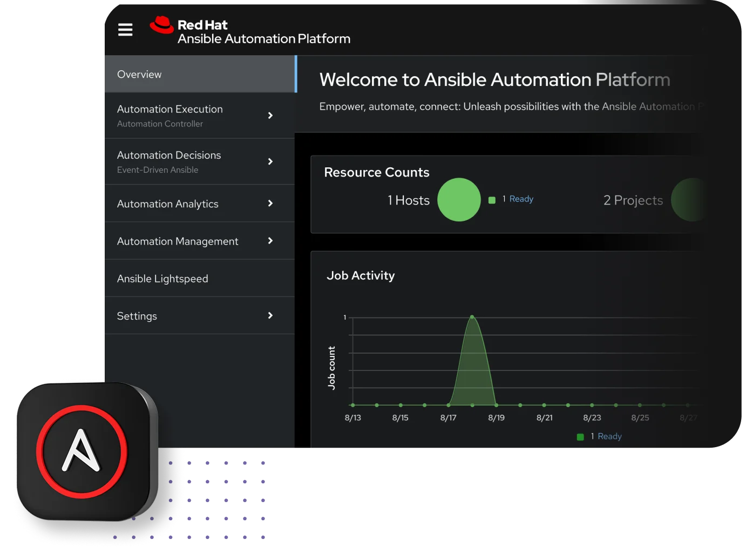Click the Ready link under the Job Activity chart
The height and width of the screenshot is (560, 746).
point(608,436)
